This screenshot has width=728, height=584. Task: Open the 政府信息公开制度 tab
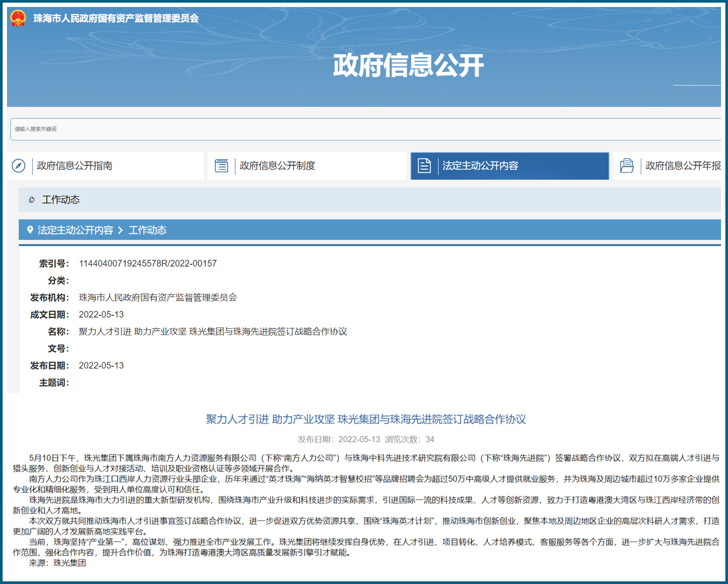pyautogui.click(x=307, y=166)
